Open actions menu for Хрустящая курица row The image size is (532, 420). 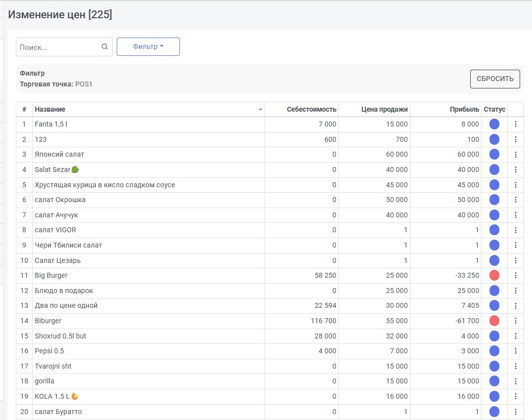click(x=515, y=185)
